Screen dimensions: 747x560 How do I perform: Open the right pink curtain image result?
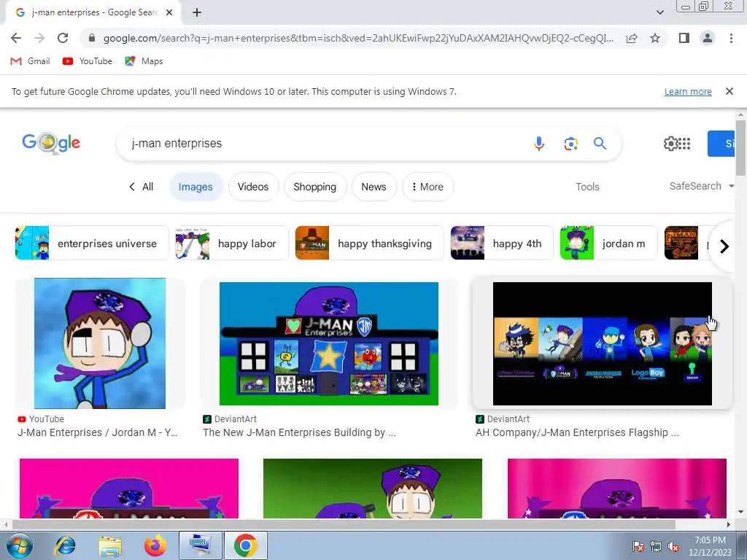(617, 488)
